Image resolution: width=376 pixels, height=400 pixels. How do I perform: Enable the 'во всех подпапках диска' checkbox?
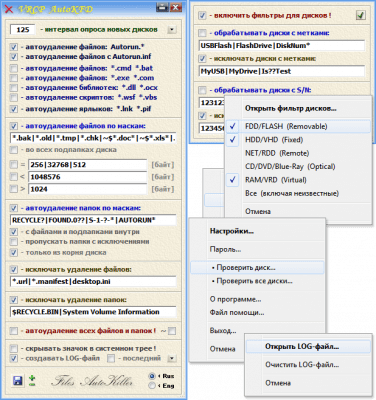14,150
